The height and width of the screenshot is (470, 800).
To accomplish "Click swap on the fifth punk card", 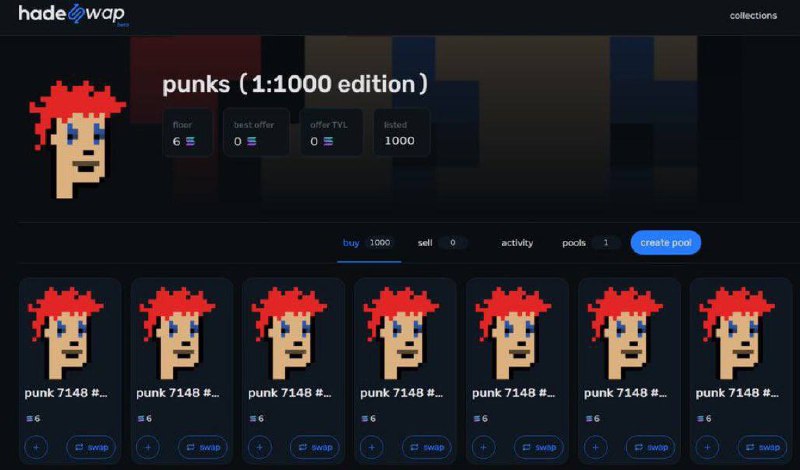I will (539, 448).
